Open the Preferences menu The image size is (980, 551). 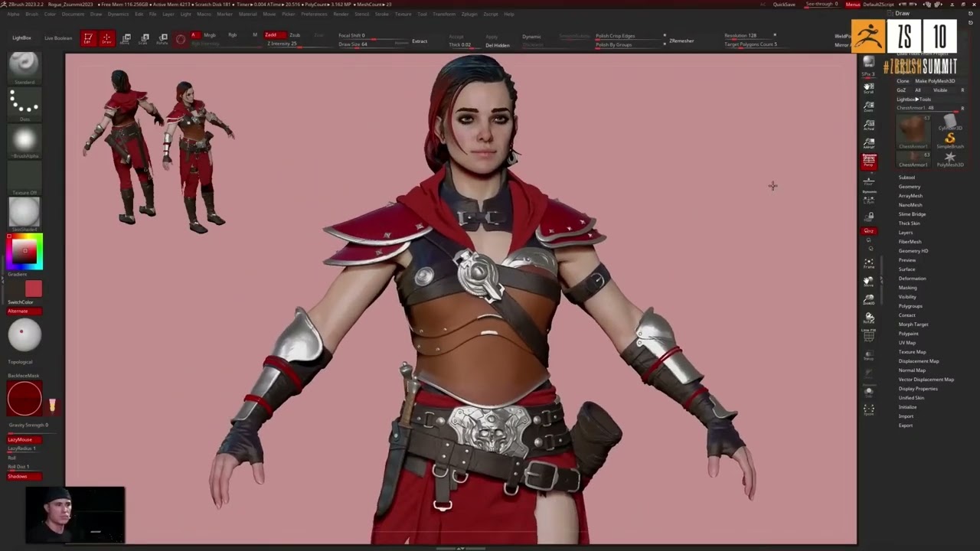pos(314,14)
